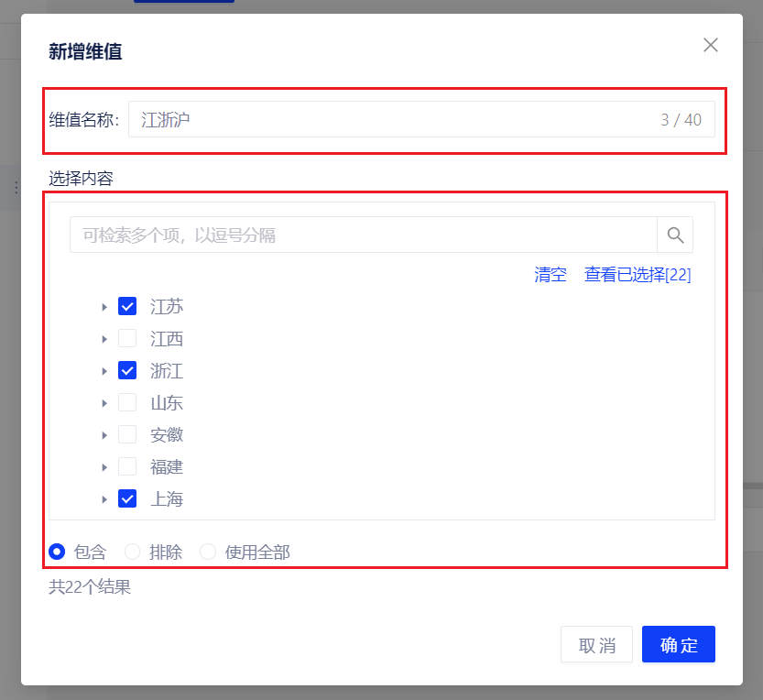Choose the 排除 radio option
The height and width of the screenshot is (700, 763).
click(x=133, y=552)
